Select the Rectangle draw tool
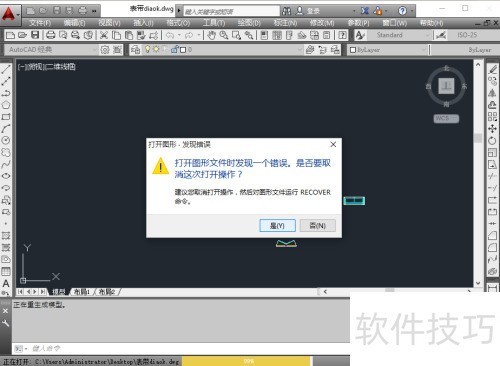Screen dimensions: 500x366 (x=6, y=117)
